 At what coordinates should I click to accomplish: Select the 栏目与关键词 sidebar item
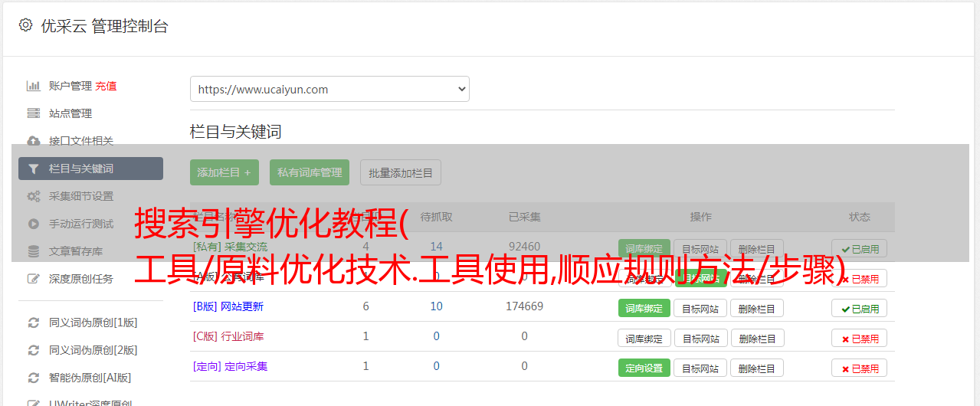tap(90, 169)
